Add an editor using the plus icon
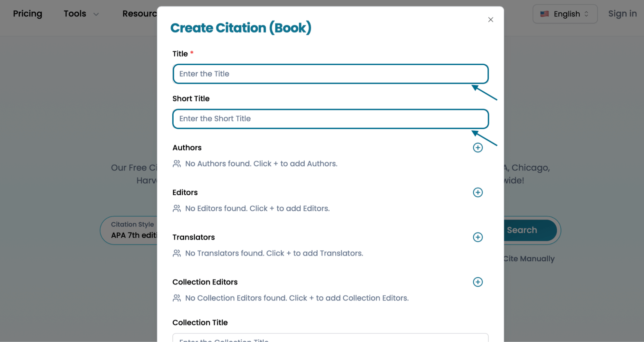The image size is (644, 342). click(x=478, y=192)
